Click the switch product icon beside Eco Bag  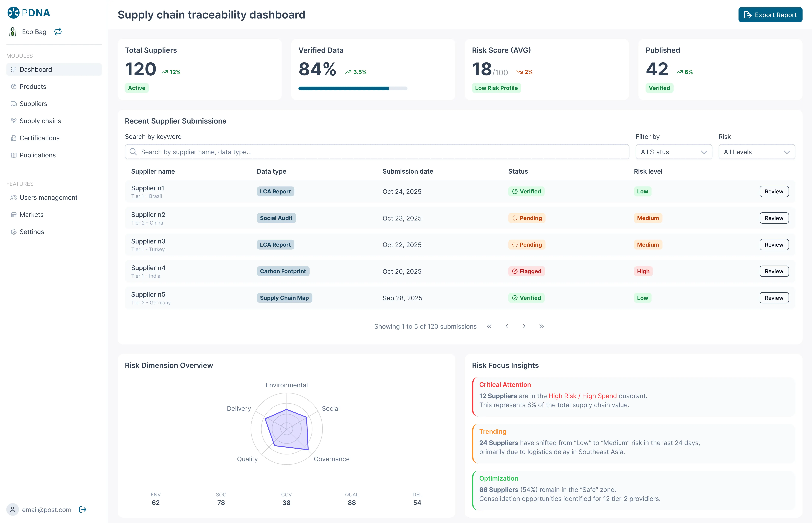coord(58,32)
